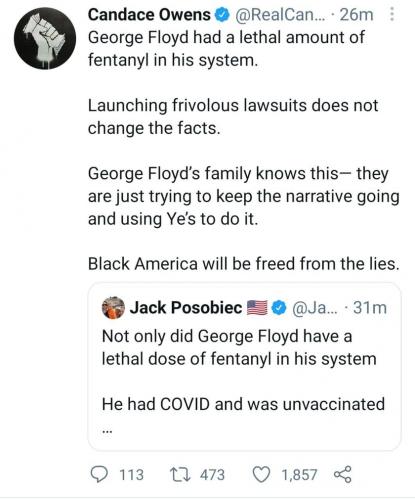
Task: Reply using the speech bubble icon
Action: (99, 474)
